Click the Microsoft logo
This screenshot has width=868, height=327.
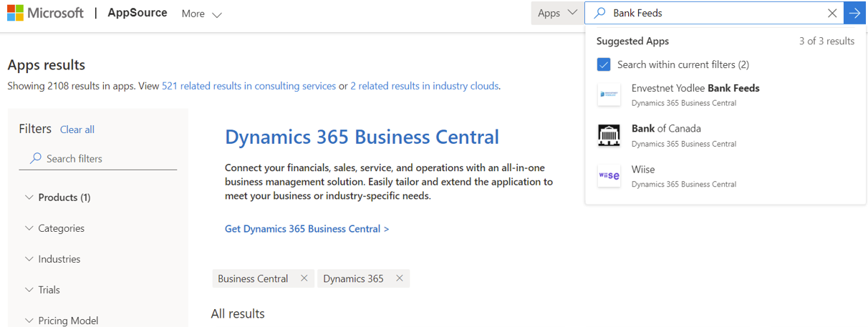click(x=45, y=13)
